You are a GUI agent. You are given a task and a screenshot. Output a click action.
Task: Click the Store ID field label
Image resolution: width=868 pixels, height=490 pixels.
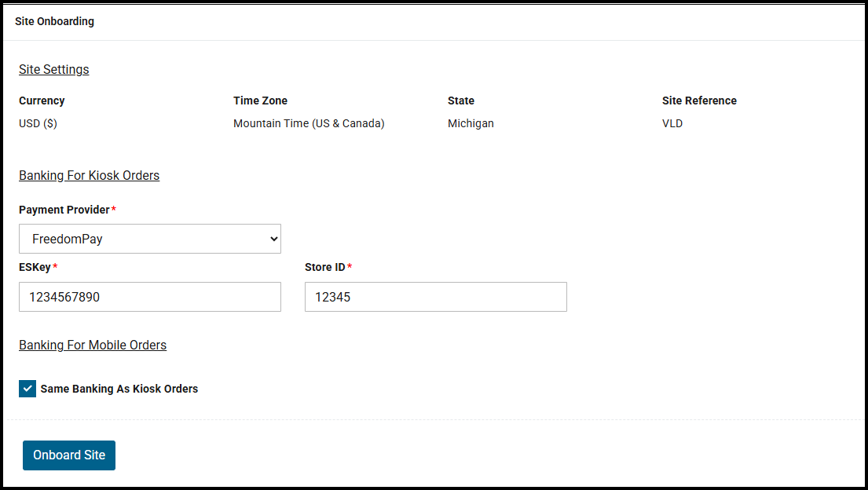324,267
